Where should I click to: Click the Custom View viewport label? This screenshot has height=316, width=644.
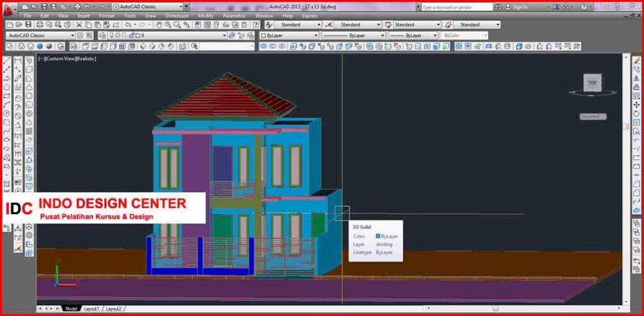click(x=60, y=58)
